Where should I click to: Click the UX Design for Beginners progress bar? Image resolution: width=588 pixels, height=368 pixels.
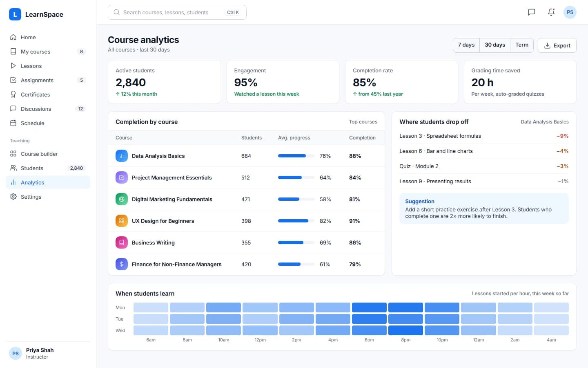click(x=296, y=221)
